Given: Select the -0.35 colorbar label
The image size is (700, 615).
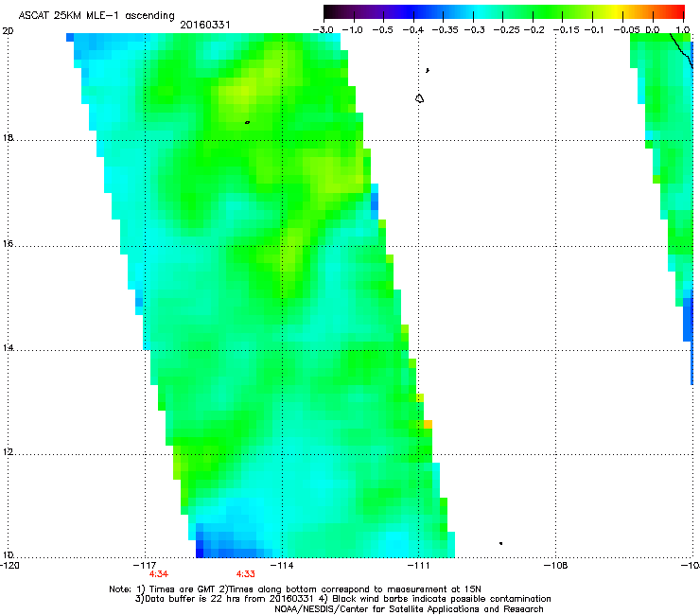Looking at the screenshot, I should coord(445,30).
